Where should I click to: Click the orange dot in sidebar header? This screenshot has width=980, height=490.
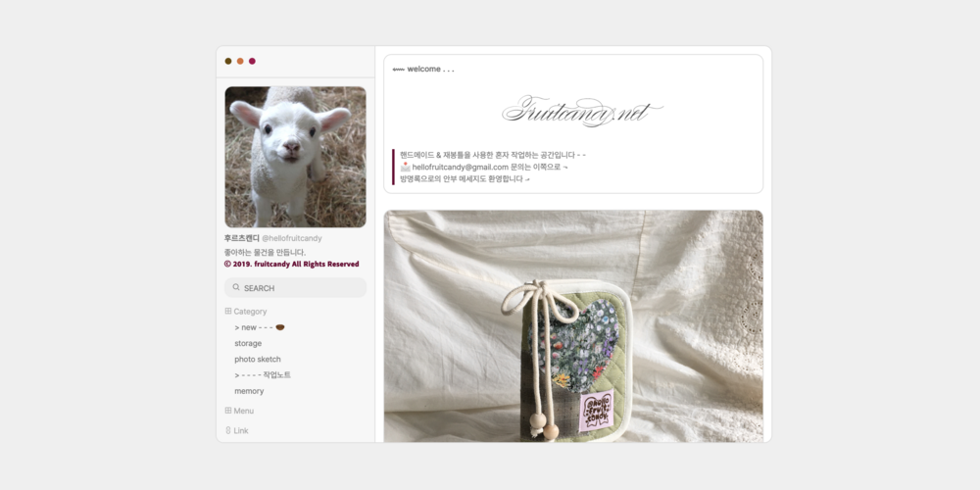pyautogui.click(x=240, y=61)
